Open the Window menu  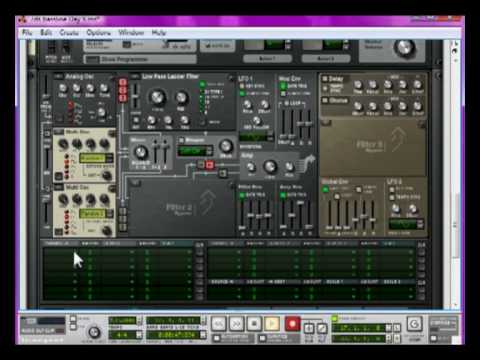(131, 33)
